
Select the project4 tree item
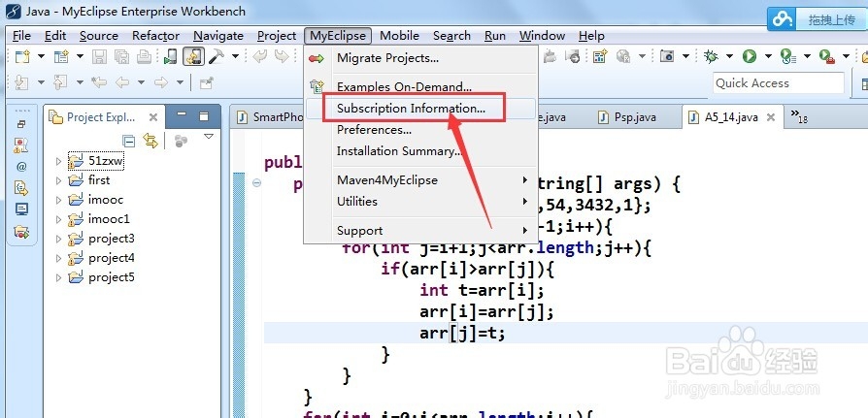[x=102, y=258]
